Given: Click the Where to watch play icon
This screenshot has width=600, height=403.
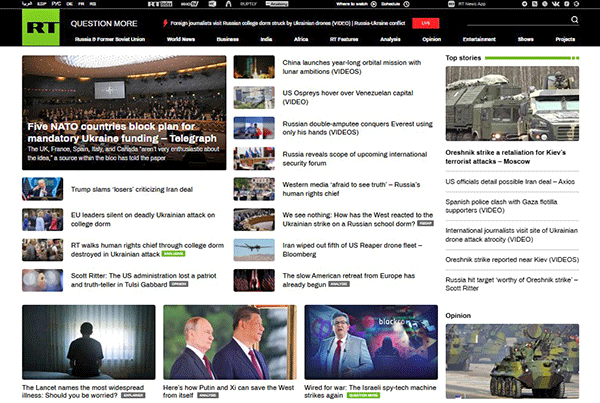Looking at the screenshot, I should coord(373,4).
